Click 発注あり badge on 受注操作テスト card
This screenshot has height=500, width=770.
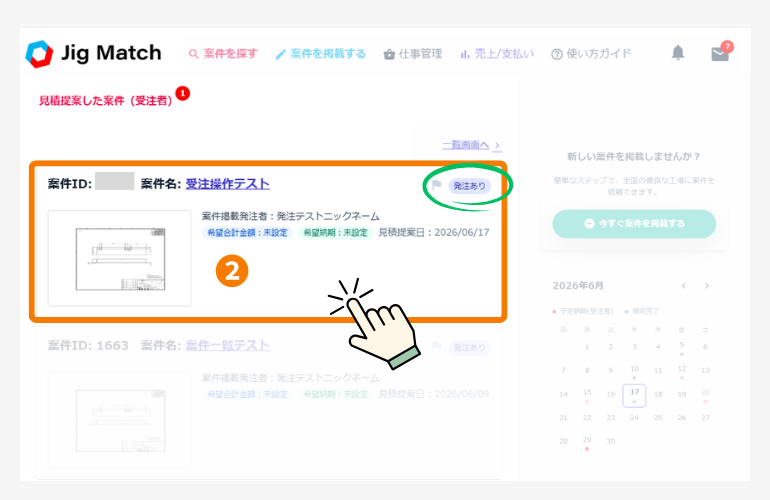point(469,186)
